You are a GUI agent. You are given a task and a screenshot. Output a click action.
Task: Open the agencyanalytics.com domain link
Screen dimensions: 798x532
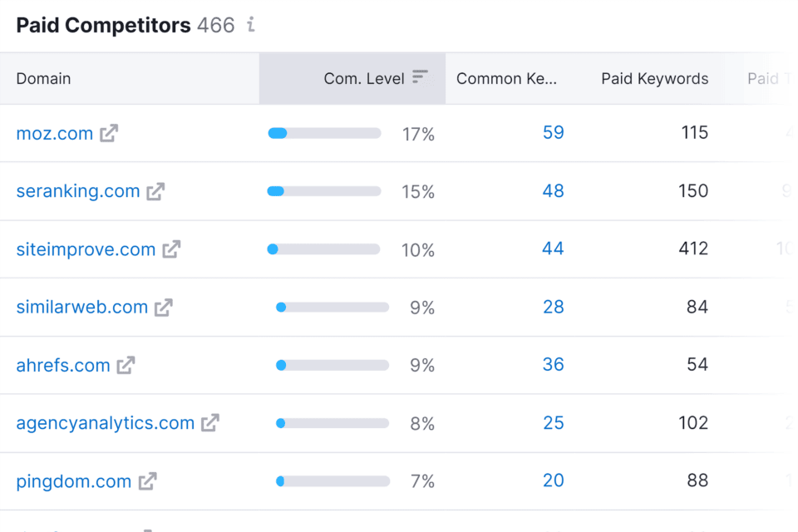click(x=106, y=423)
